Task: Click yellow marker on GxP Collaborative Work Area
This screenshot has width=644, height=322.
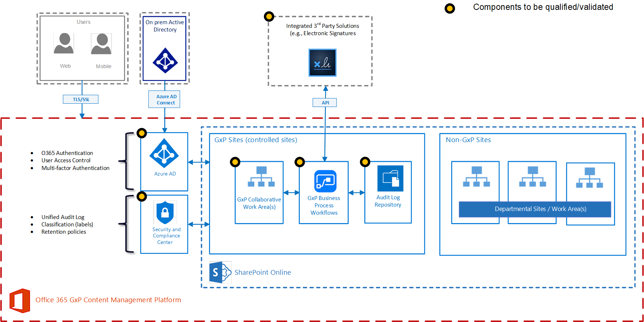Action: point(235,162)
